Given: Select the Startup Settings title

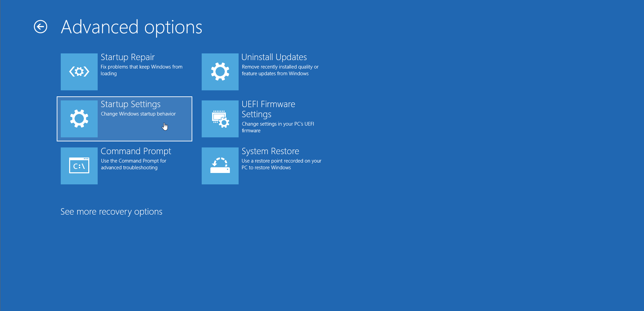Looking at the screenshot, I should (131, 104).
